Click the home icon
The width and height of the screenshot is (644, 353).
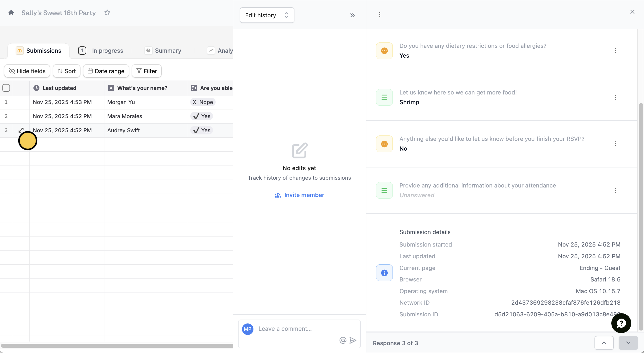tap(11, 13)
